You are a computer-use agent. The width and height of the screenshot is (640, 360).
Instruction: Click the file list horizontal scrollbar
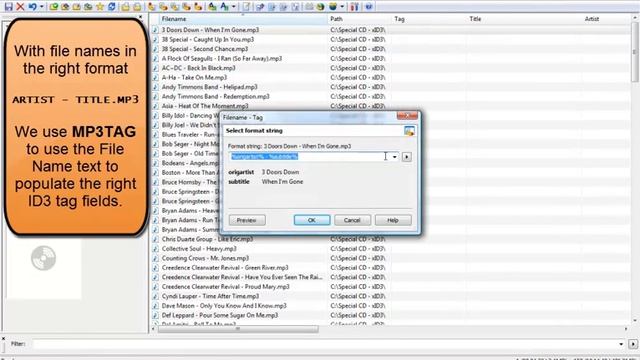(x=238, y=329)
